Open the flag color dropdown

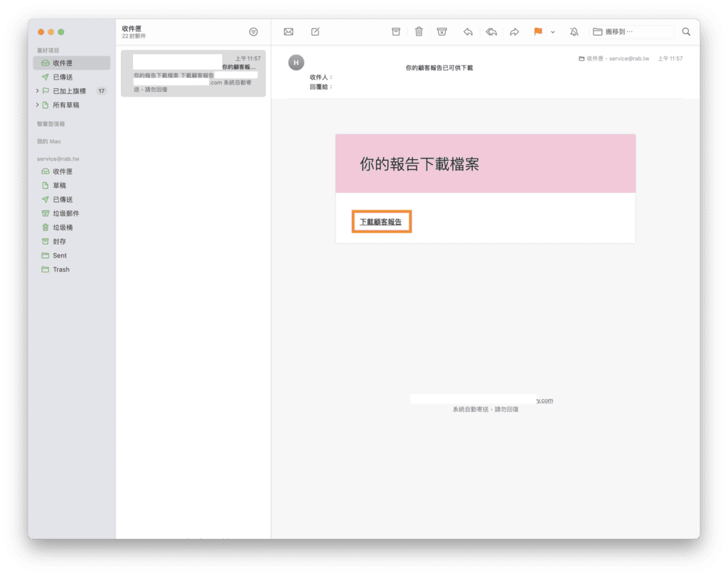click(552, 32)
